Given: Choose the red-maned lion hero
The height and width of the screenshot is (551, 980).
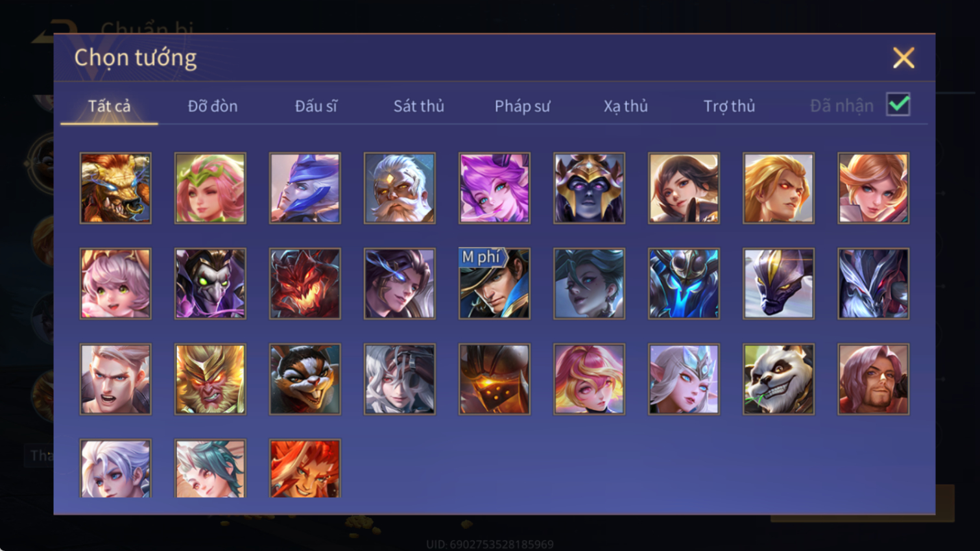Looking at the screenshot, I should click(x=305, y=469).
